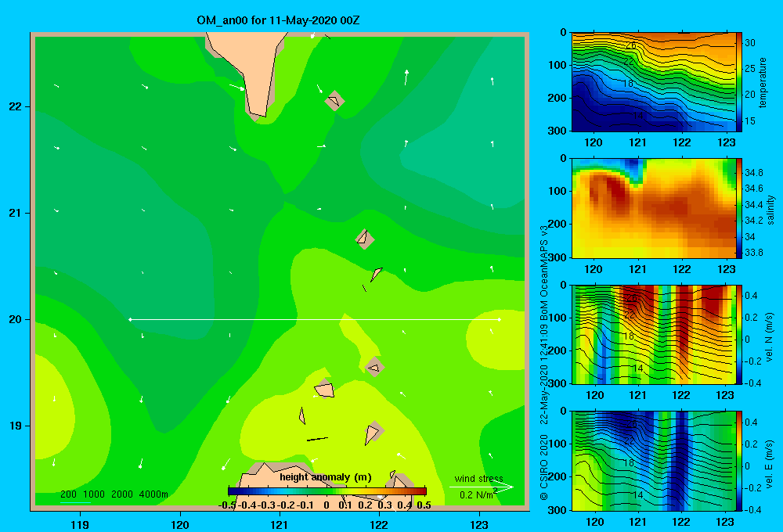
Task: Click the "height anomaly (m)" legend label
Action: click(326, 477)
